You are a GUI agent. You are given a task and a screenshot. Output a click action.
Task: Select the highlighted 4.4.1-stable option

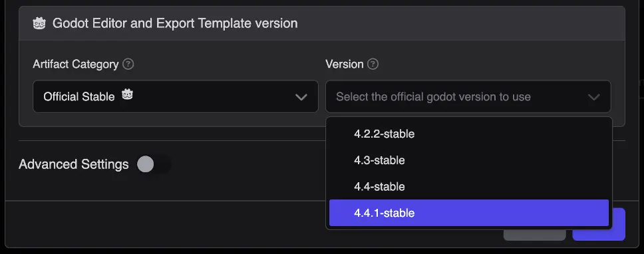[x=468, y=213]
